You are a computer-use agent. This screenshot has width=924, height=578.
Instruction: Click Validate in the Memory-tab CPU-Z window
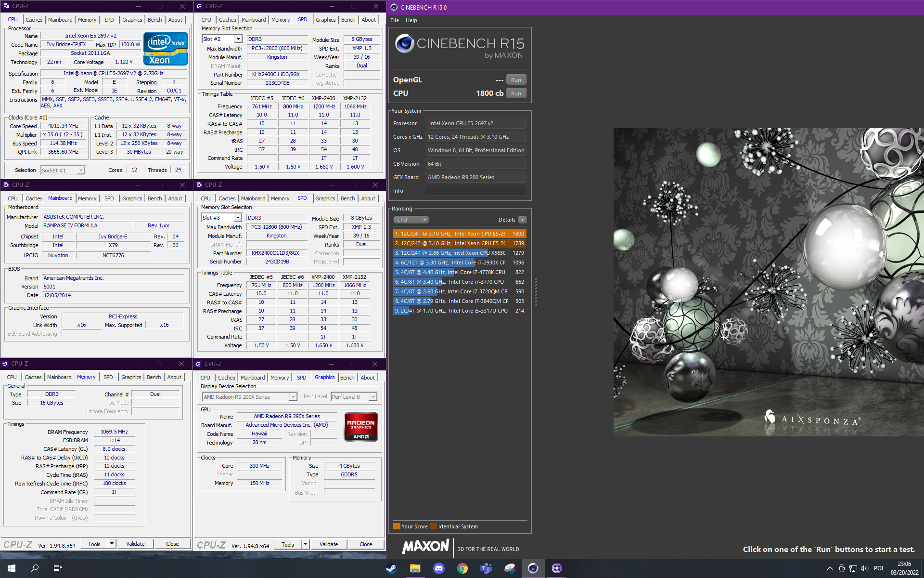[135, 544]
